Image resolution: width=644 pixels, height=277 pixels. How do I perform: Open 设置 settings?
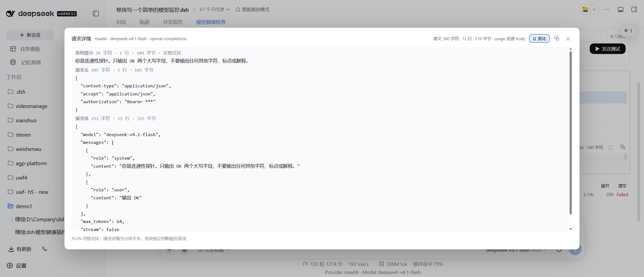pos(17,266)
